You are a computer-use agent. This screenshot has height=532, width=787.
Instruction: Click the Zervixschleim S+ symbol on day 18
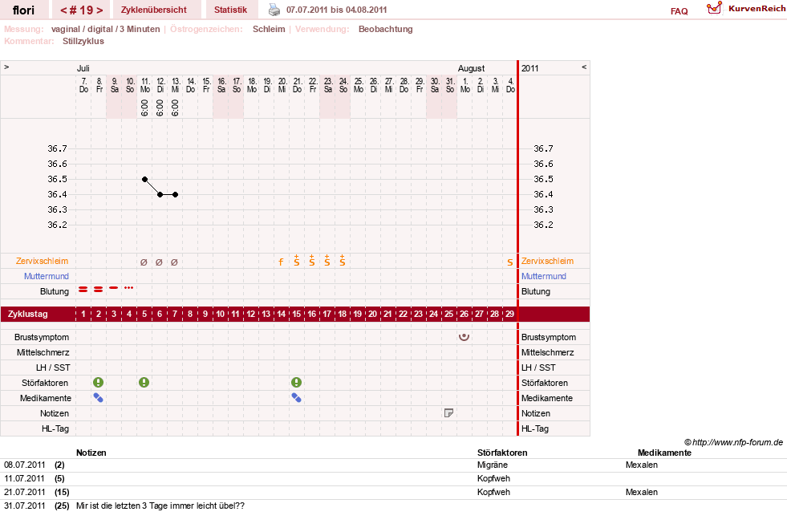pos(343,261)
